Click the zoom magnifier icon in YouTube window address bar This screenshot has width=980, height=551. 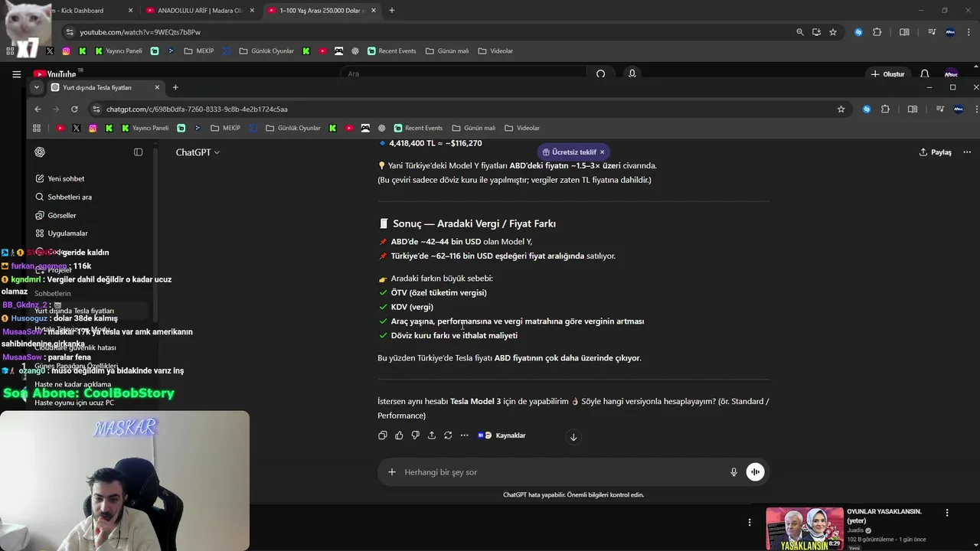800,32
